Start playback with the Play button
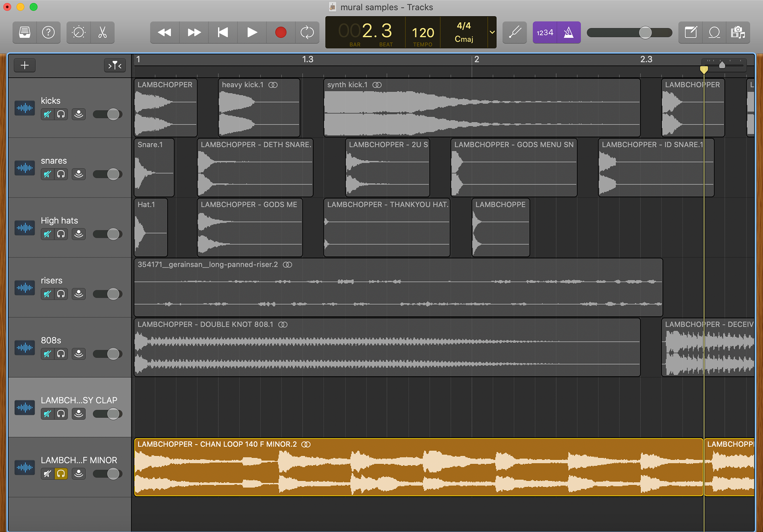Image resolution: width=763 pixels, height=532 pixels. point(252,32)
